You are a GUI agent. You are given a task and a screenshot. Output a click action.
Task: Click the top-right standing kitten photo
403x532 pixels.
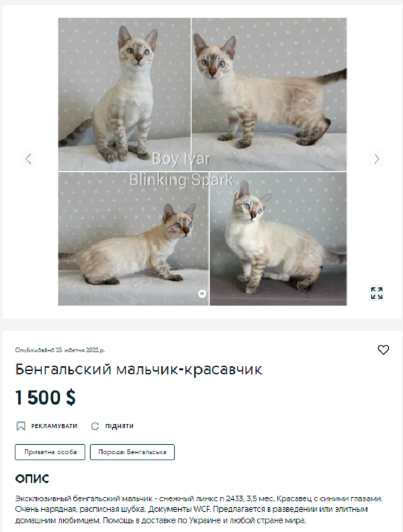(269, 94)
